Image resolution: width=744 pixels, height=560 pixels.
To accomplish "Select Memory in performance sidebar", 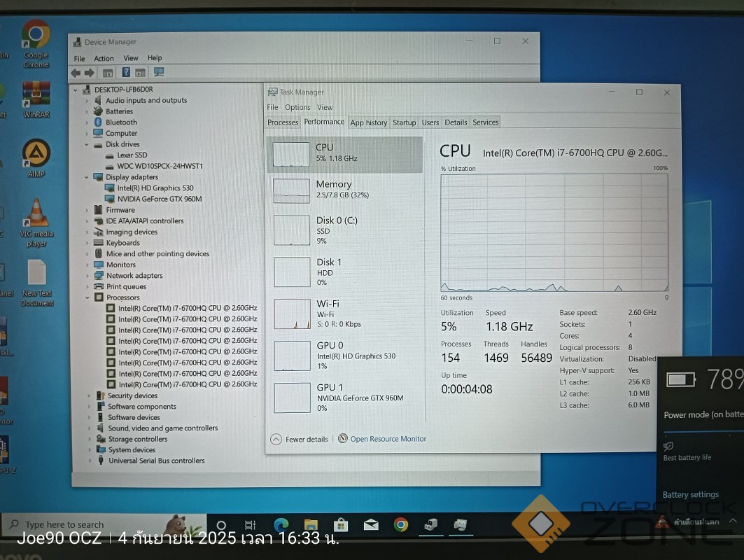I will (345, 190).
